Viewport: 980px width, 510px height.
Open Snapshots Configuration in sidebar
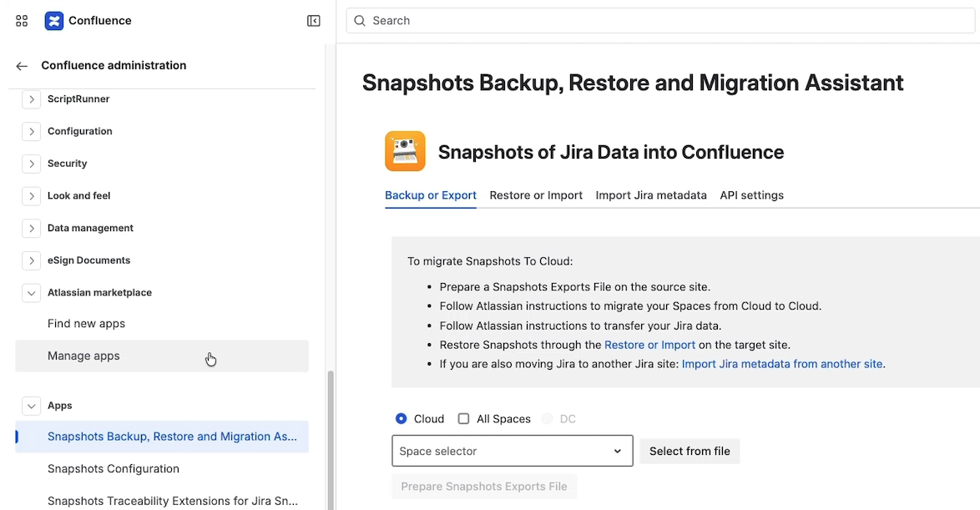[162, 469]
